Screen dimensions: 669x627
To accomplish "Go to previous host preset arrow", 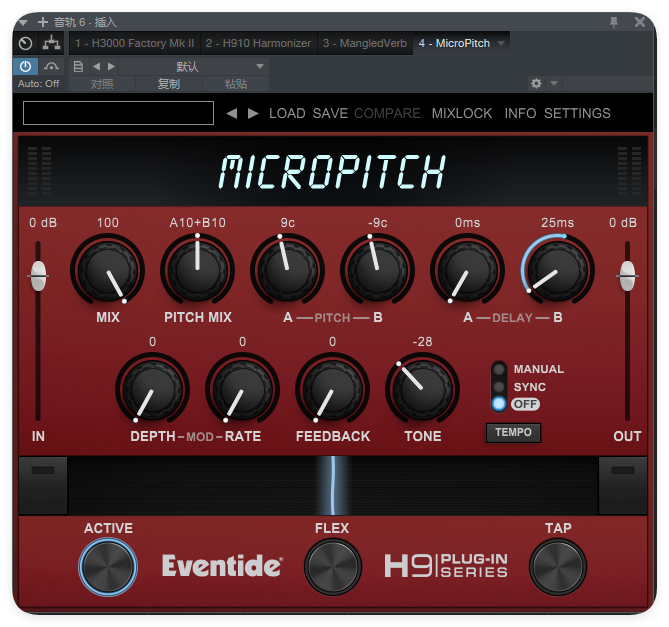I will pos(96,67).
